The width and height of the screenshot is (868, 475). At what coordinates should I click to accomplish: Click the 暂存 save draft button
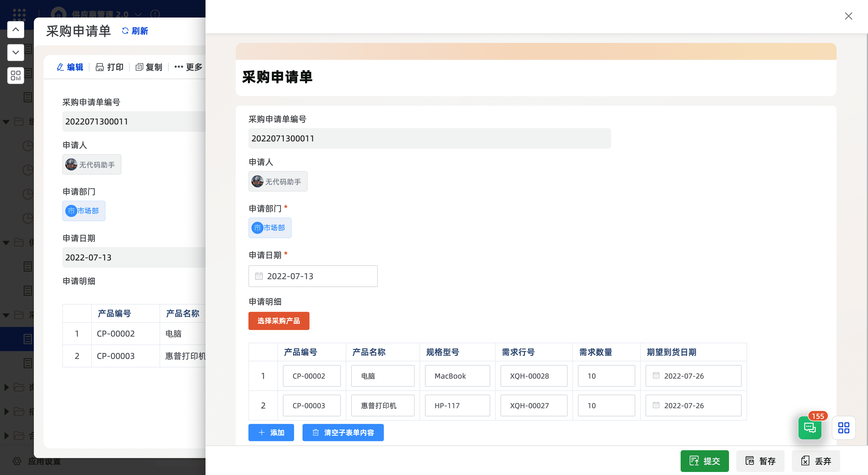760,460
